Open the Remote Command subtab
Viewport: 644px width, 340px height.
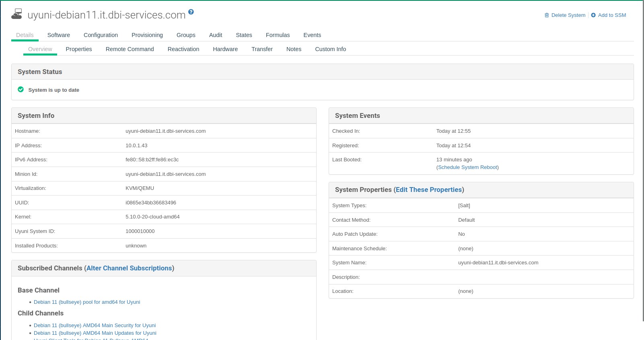pos(130,49)
